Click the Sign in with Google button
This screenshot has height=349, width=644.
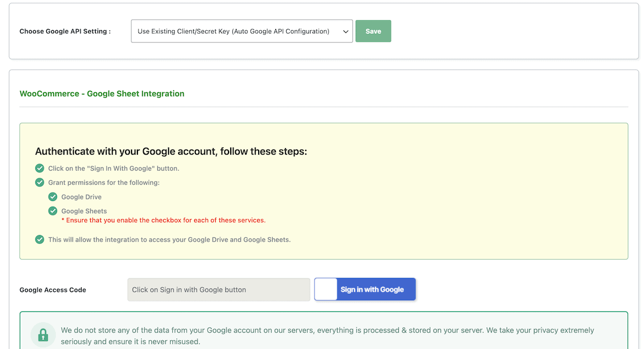tap(365, 289)
